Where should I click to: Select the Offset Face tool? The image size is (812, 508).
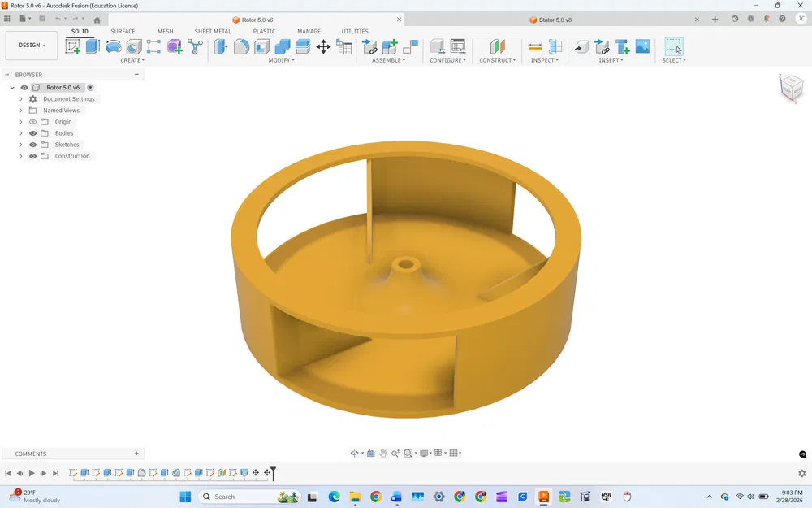303,46
